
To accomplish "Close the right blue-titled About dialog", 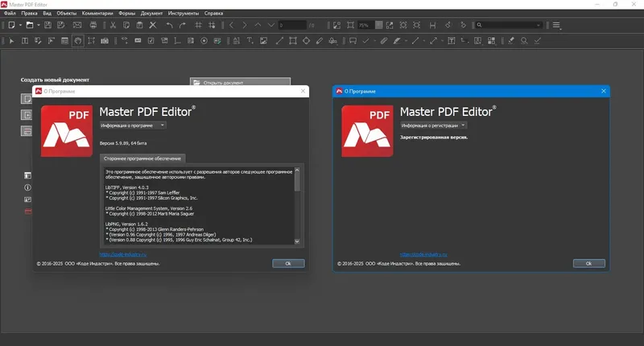I will tap(603, 91).
